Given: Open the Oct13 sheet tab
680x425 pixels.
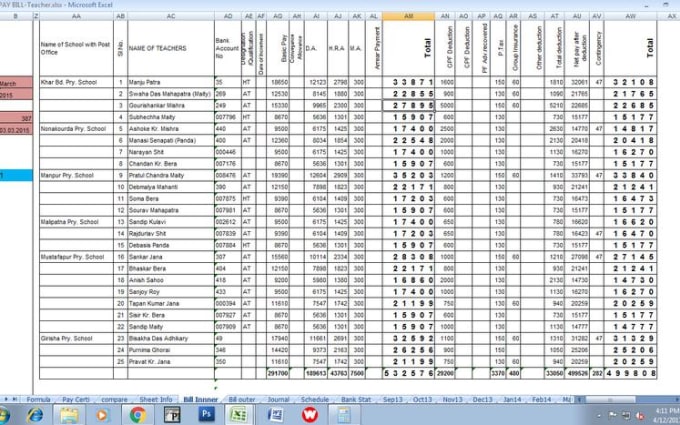Looking at the screenshot, I should (x=422, y=399).
